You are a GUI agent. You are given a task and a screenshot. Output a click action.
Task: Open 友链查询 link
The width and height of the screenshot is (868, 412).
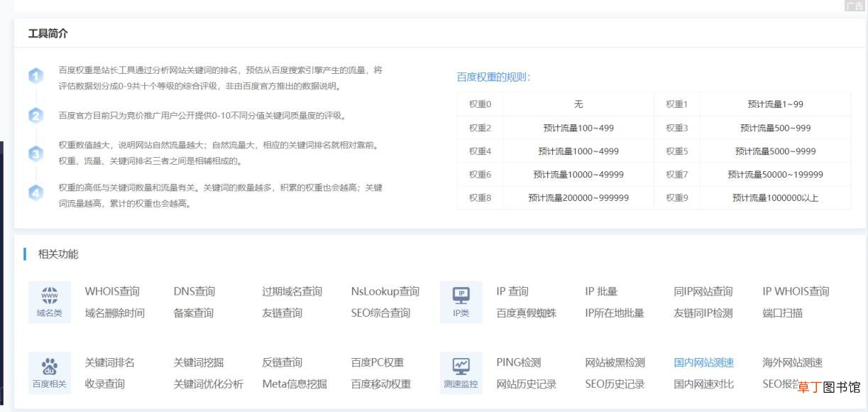pos(282,313)
